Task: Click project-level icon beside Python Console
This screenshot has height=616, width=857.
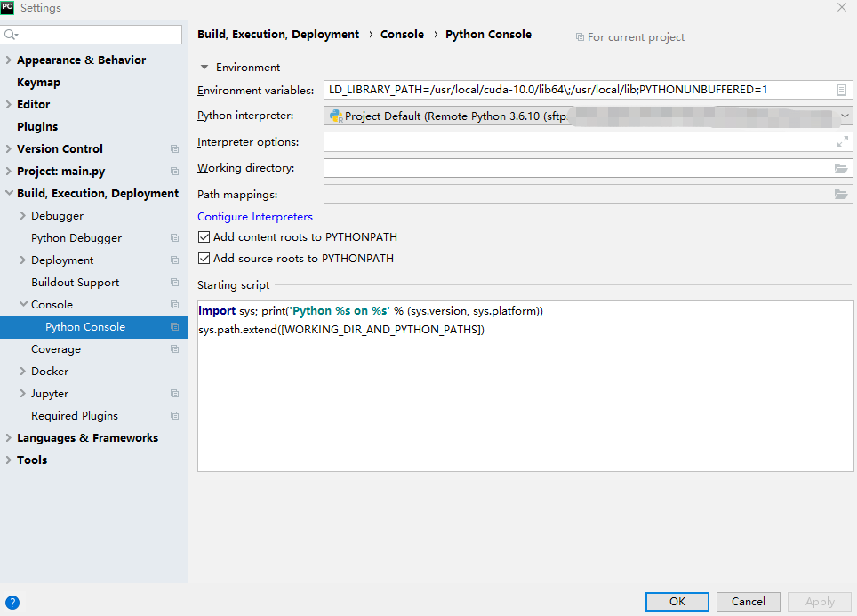Action: point(174,327)
